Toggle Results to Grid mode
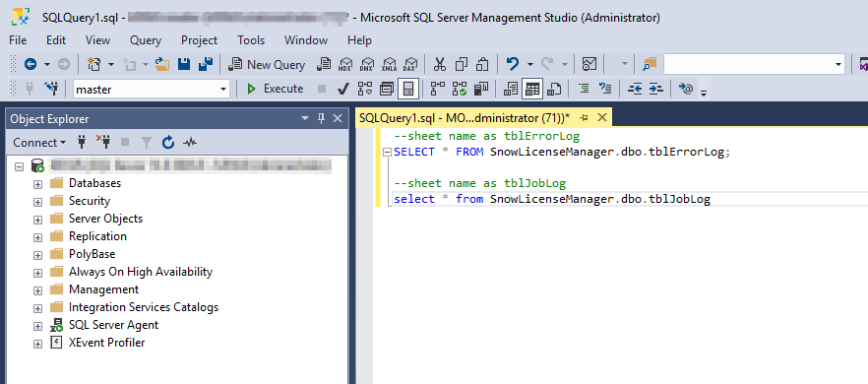This screenshot has width=868, height=384. click(x=532, y=89)
